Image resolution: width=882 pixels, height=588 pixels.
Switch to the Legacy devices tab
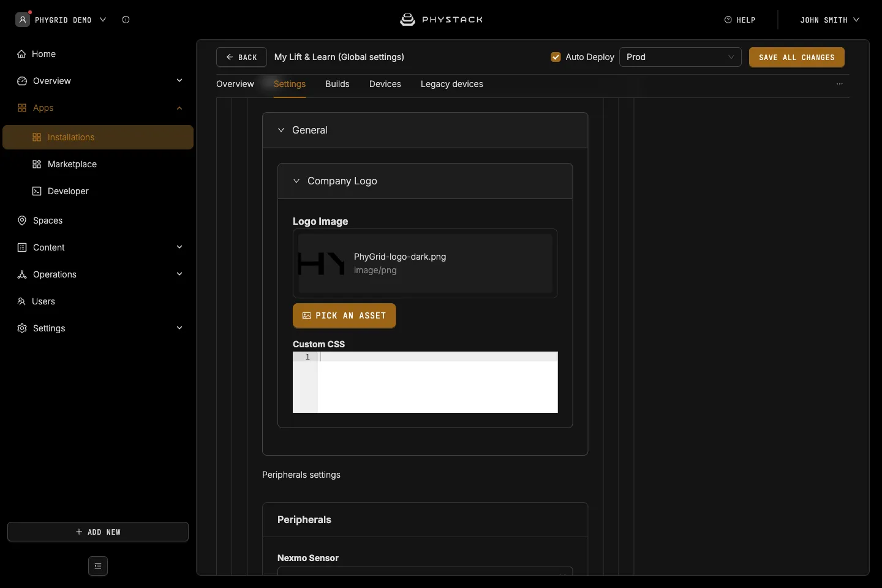coord(452,84)
